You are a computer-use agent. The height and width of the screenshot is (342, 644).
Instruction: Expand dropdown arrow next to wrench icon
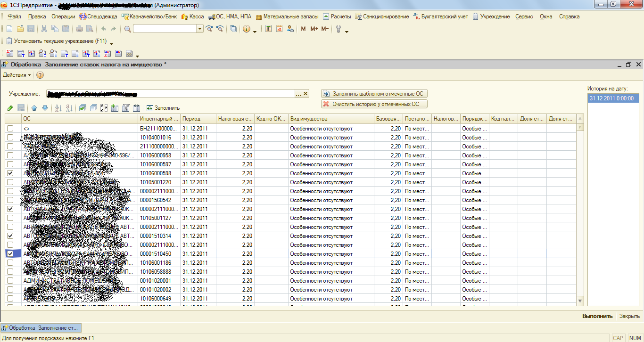click(347, 31)
